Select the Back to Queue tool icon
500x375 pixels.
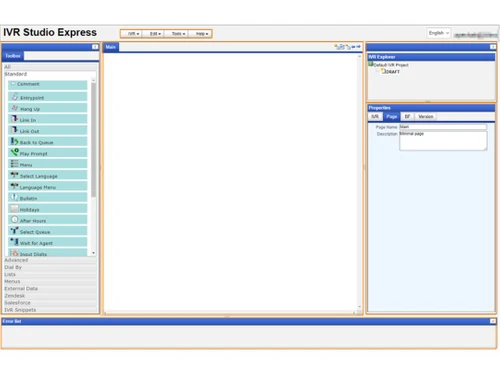tap(14, 141)
